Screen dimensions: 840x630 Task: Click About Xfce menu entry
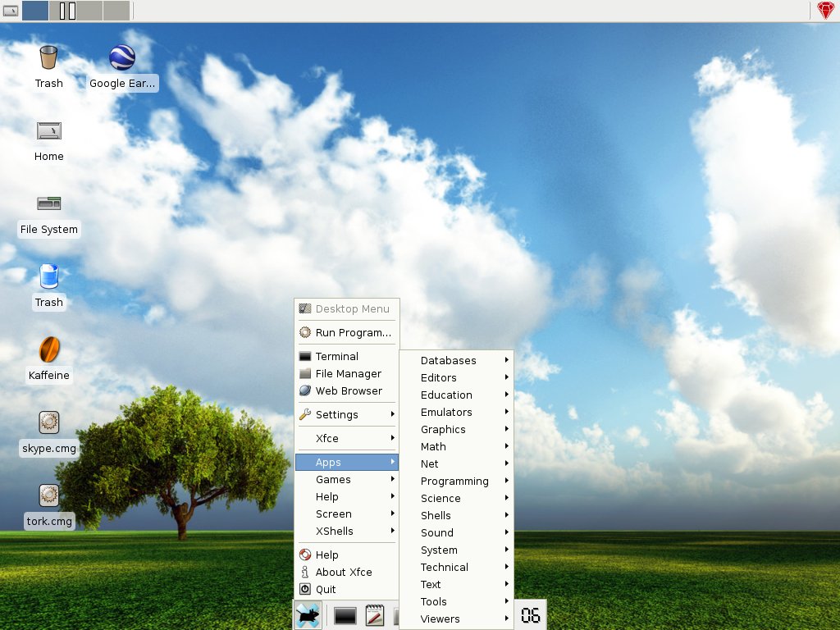pos(343,572)
